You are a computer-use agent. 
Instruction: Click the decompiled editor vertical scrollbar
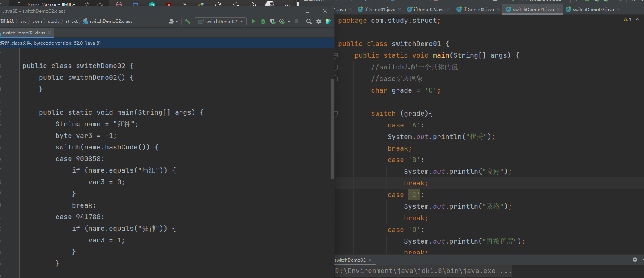click(x=332, y=129)
